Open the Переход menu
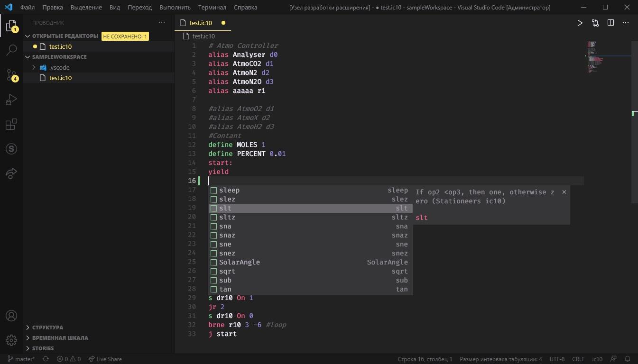The height and width of the screenshot is (364, 638). point(140,8)
